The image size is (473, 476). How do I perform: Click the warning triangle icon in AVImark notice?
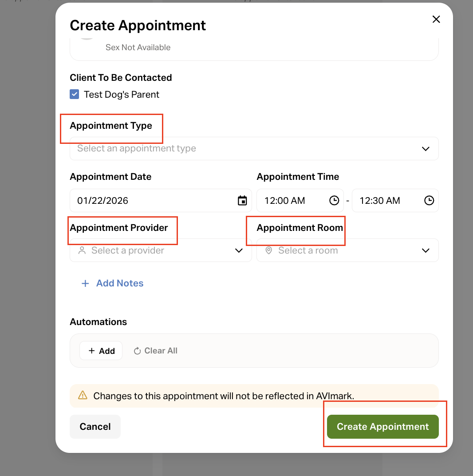pos(83,396)
